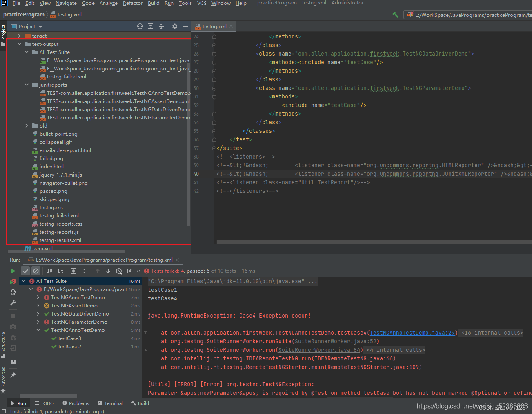The height and width of the screenshot is (414, 532).
Task: Show more Run toolbar actions chevron
Action: pyautogui.click(x=138, y=271)
